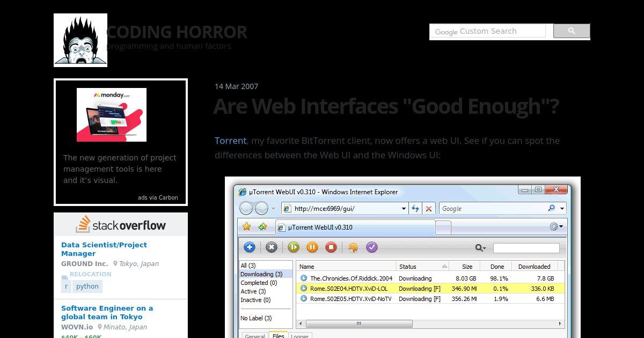The image size is (644, 338).
Task: Open the address bar URL dropdown arrow
Action: (404, 209)
